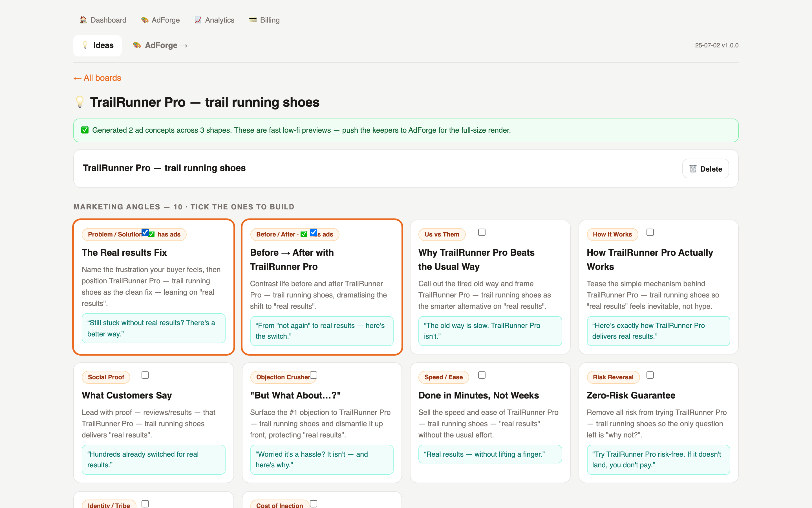Click 'Here's exactly how TrailRunner Pro' quote
The image size is (812, 508).
(x=658, y=331)
